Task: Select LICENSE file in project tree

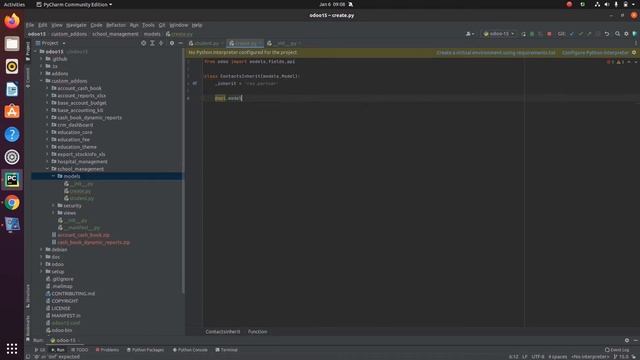Action: tap(60, 308)
